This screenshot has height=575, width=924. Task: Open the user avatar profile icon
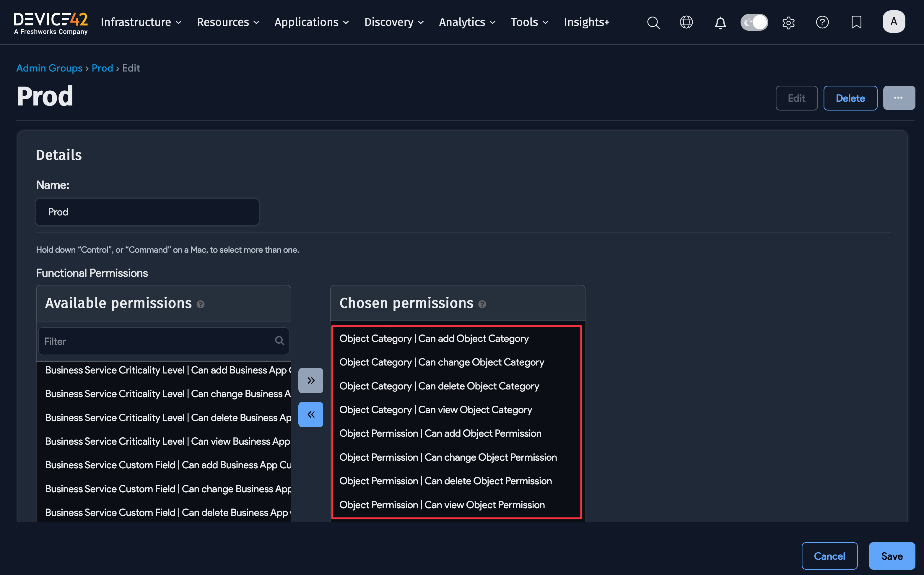(894, 22)
